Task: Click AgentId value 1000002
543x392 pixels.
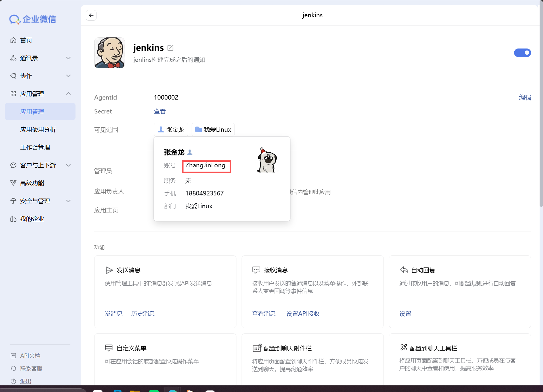Action: click(x=166, y=98)
